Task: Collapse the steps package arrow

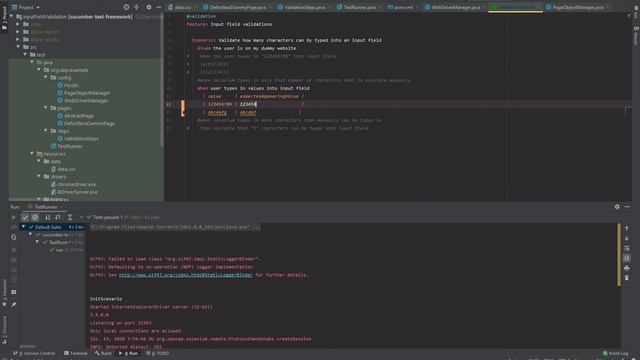Action: click(46, 131)
